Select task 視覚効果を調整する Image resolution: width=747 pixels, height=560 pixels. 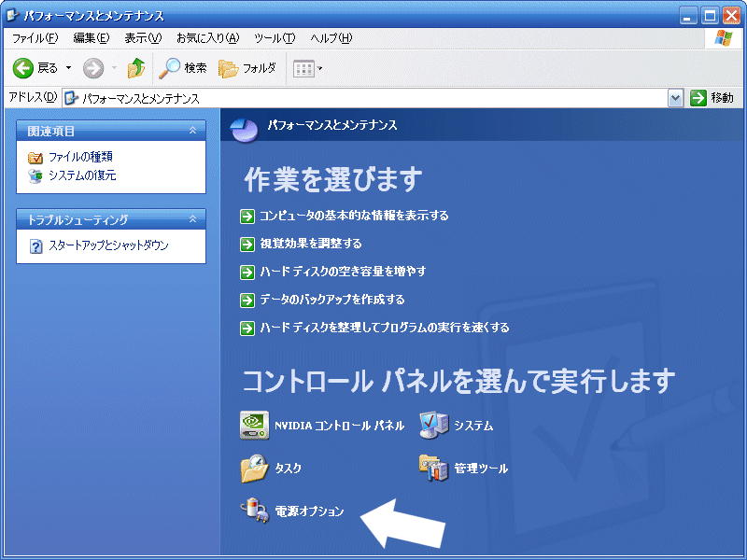click(311, 244)
